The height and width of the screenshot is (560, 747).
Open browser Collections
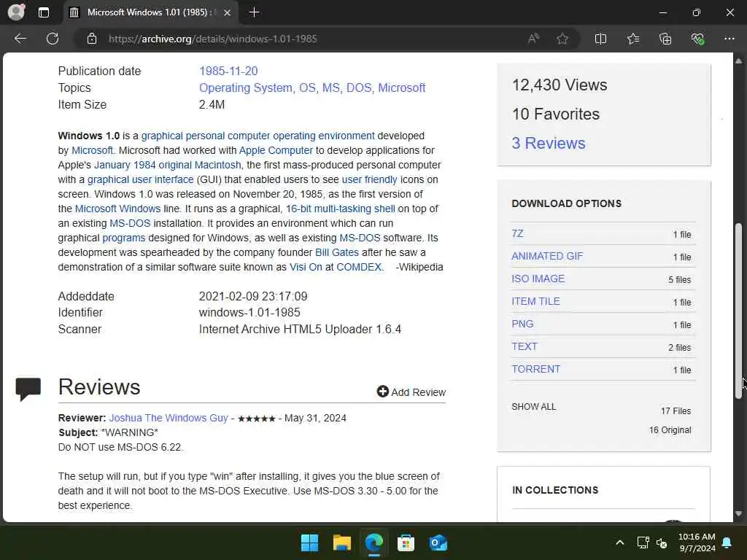click(665, 39)
